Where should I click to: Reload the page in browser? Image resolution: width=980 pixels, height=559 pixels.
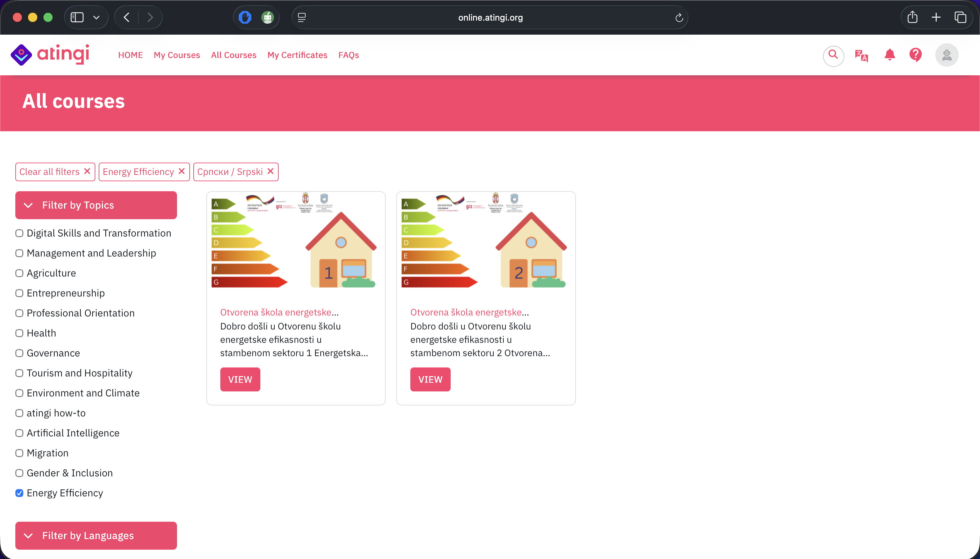tap(679, 18)
